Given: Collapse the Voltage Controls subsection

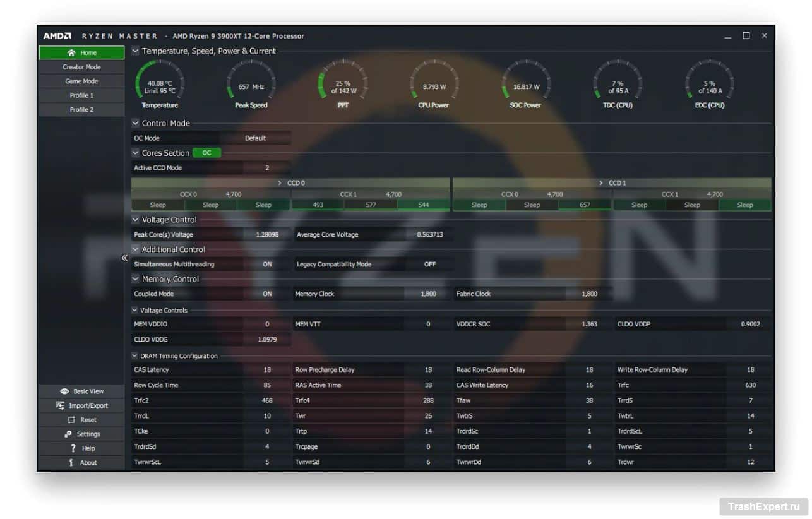Looking at the screenshot, I should [x=134, y=310].
